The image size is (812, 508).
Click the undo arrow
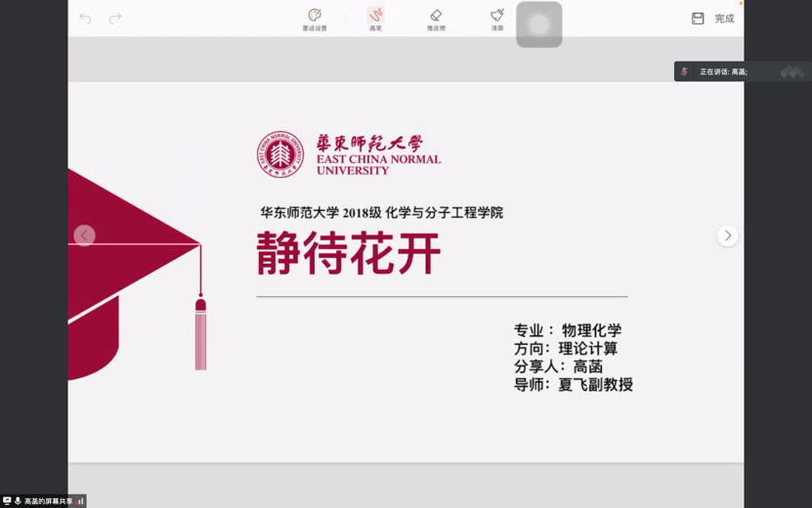coord(85,19)
